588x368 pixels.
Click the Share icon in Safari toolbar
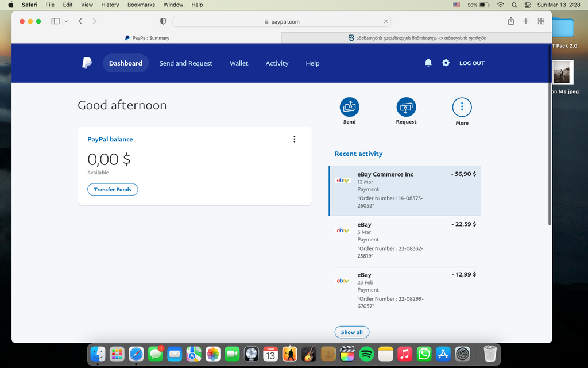tap(510, 21)
